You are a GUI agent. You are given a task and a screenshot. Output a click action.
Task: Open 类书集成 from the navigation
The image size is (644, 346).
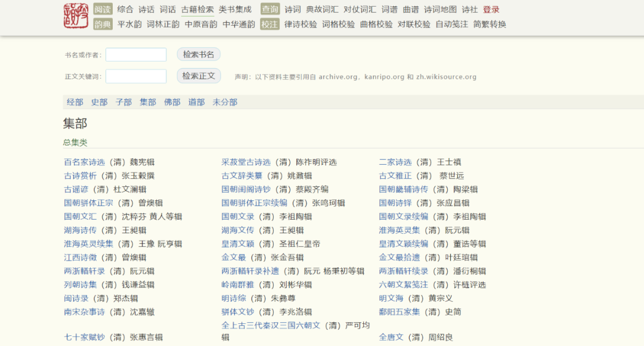pyautogui.click(x=235, y=10)
